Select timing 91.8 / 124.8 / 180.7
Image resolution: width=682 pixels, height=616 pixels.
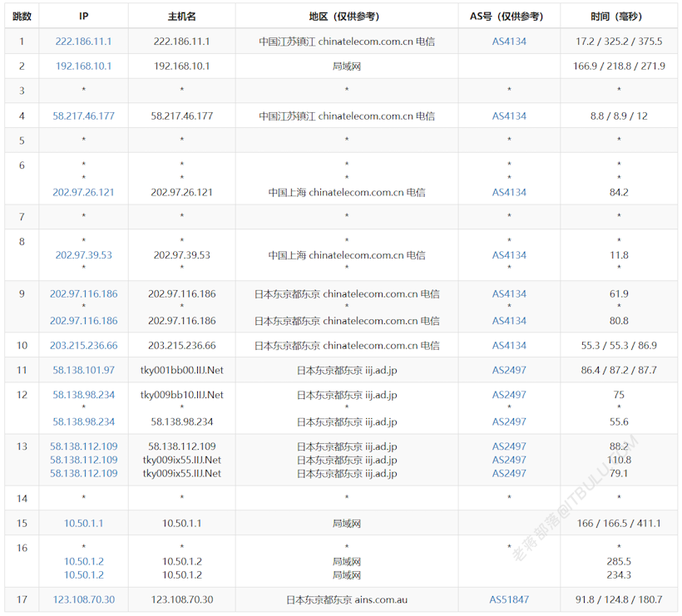click(619, 599)
